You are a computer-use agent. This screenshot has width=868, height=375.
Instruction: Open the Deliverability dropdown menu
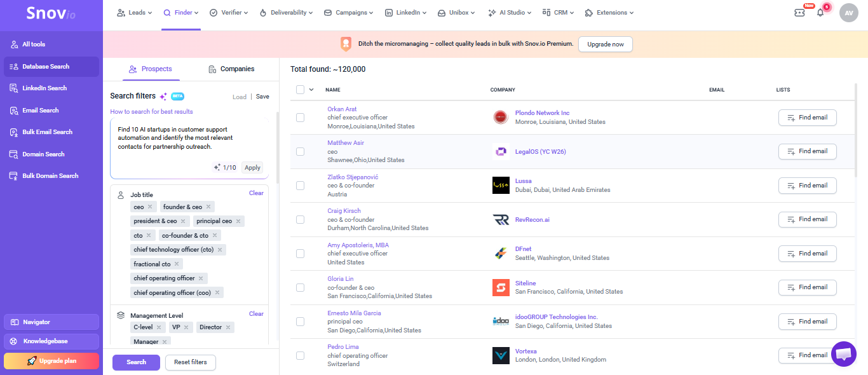pyautogui.click(x=286, y=13)
